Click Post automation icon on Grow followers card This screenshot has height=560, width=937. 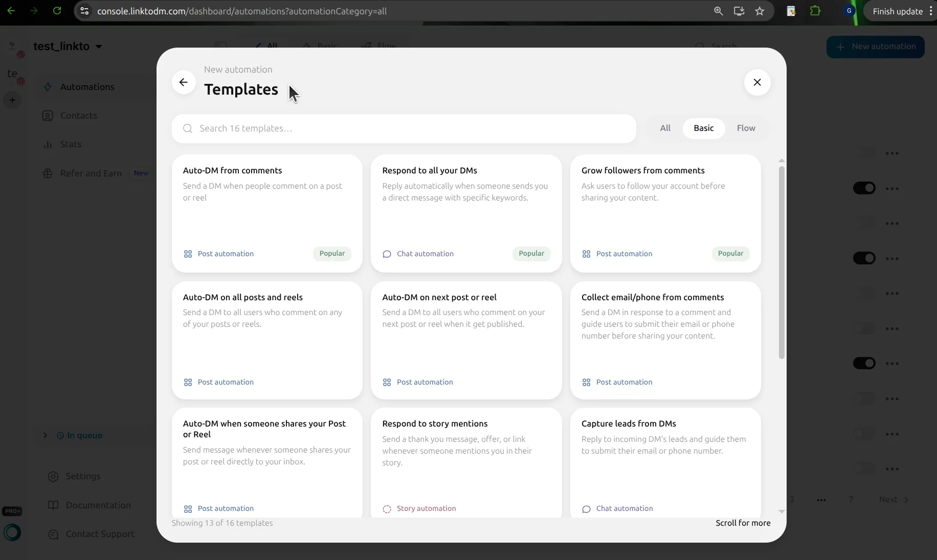click(x=586, y=254)
